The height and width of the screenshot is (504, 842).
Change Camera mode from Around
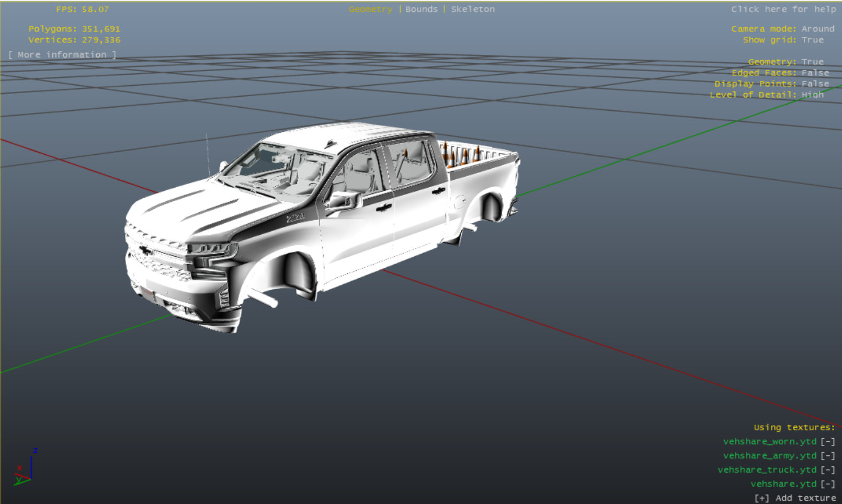817,29
